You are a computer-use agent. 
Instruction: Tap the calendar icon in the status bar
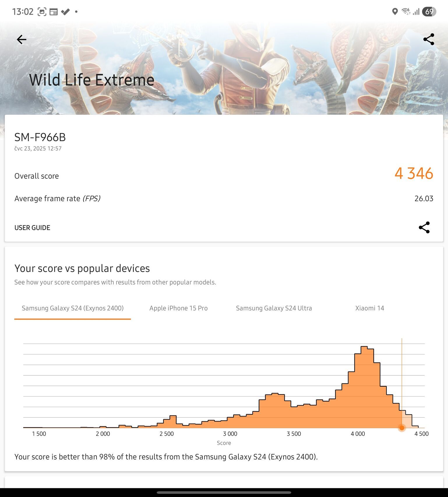54,12
